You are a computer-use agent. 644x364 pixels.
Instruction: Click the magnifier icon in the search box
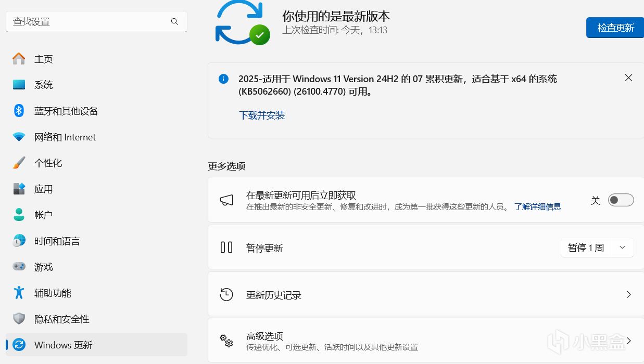point(174,21)
